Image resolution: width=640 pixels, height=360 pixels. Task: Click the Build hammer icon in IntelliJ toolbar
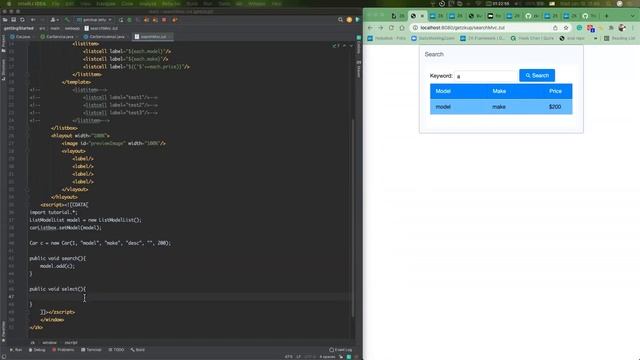point(67,20)
